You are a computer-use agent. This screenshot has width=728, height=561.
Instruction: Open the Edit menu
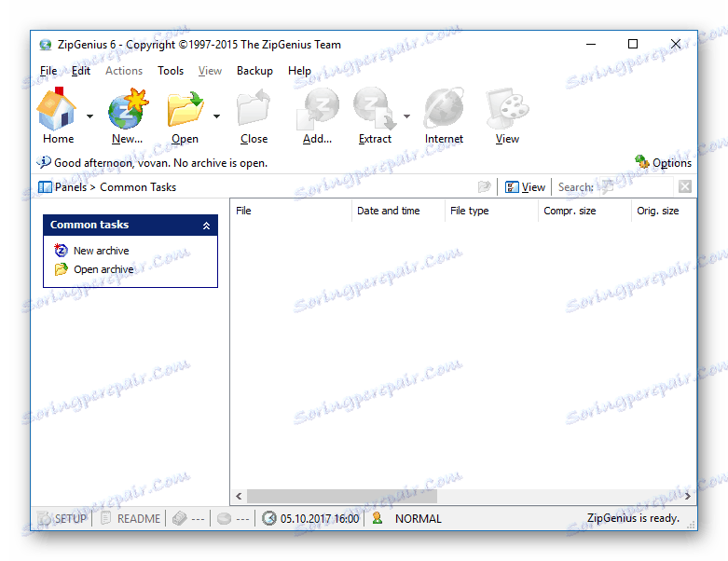click(x=81, y=71)
